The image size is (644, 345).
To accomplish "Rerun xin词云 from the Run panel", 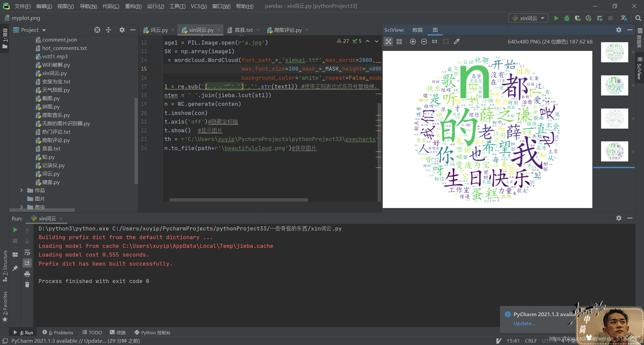I will pyautogui.click(x=15, y=230).
